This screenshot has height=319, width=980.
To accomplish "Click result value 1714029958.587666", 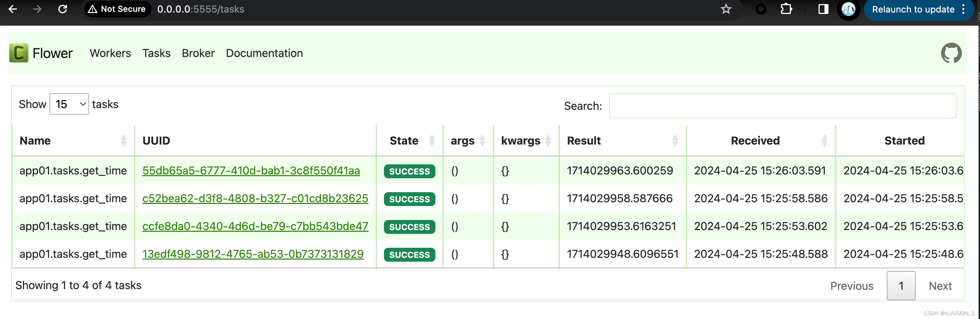I will (620, 198).
